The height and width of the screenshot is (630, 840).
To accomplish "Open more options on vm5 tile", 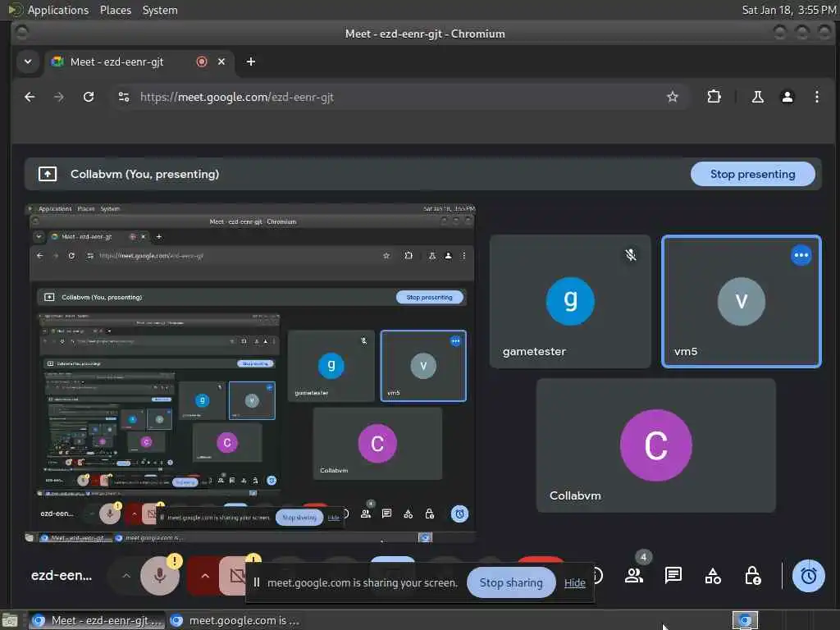I will 801,255.
